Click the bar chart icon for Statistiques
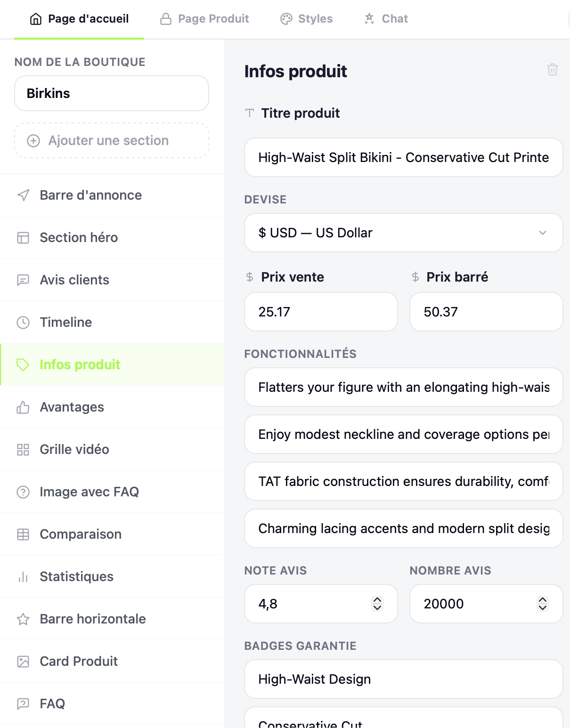 [23, 576]
